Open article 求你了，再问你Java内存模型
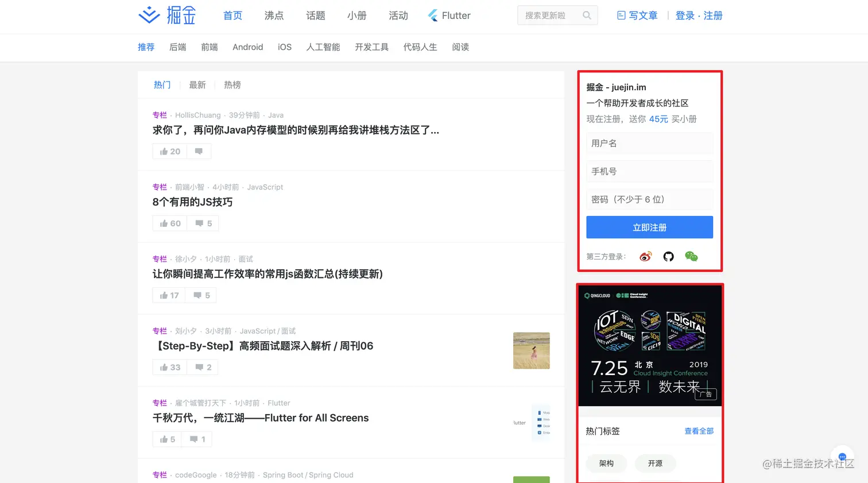Viewport: 868px width, 483px height. pos(296,130)
